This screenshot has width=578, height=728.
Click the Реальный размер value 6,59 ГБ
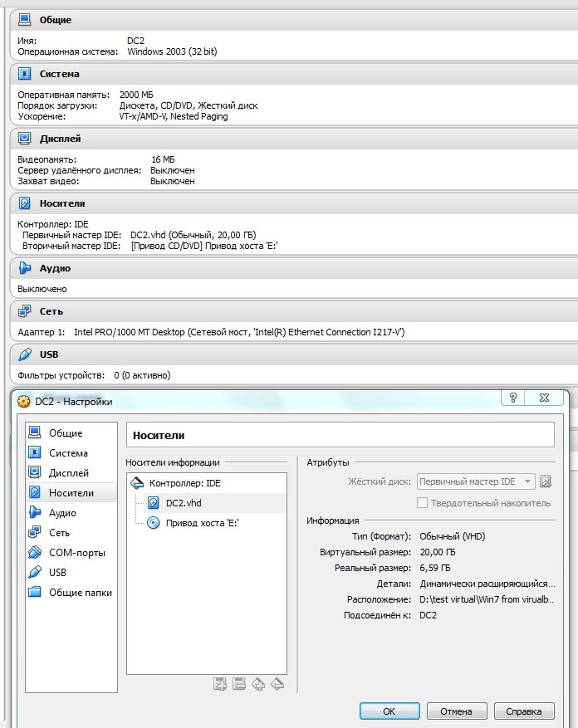(x=435, y=568)
